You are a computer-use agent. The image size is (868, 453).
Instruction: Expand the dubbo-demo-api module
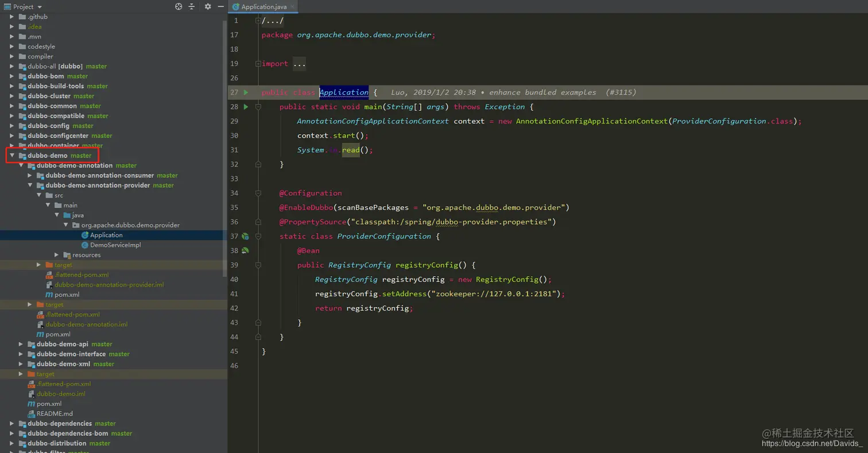(21, 344)
